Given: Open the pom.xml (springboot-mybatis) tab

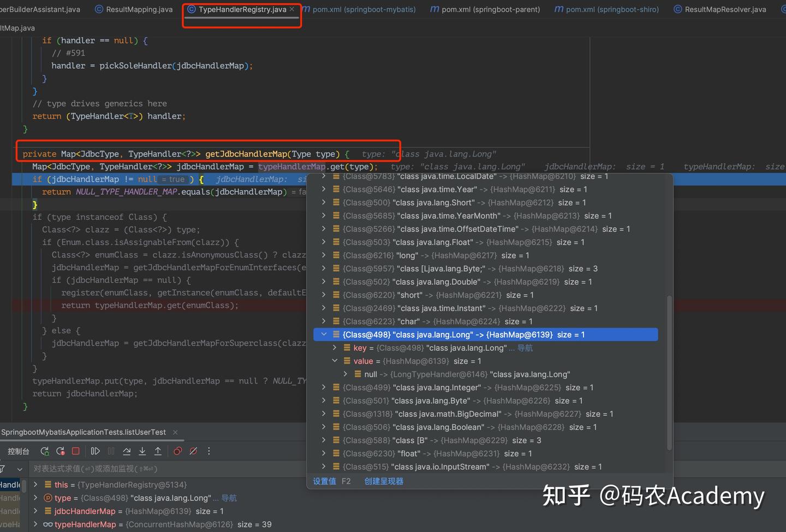Looking at the screenshot, I should [359, 9].
